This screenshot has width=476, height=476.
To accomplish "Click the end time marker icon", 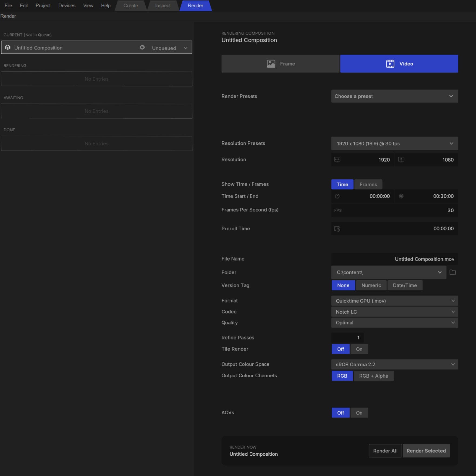I will [401, 196].
